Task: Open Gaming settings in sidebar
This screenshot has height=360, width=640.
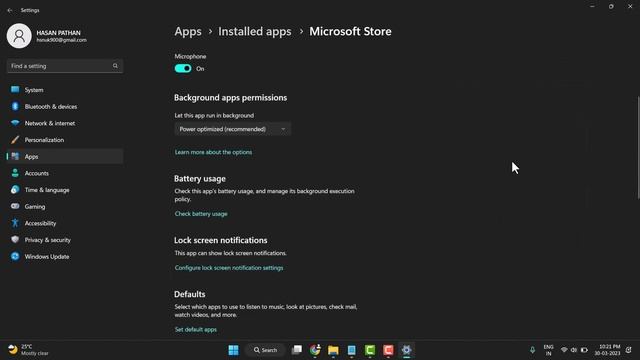Action: 64,207
